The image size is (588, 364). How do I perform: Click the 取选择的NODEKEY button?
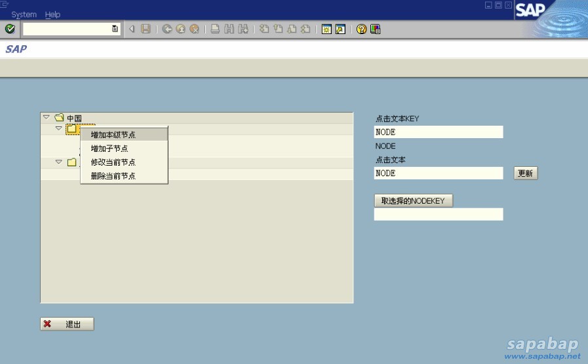pos(413,201)
